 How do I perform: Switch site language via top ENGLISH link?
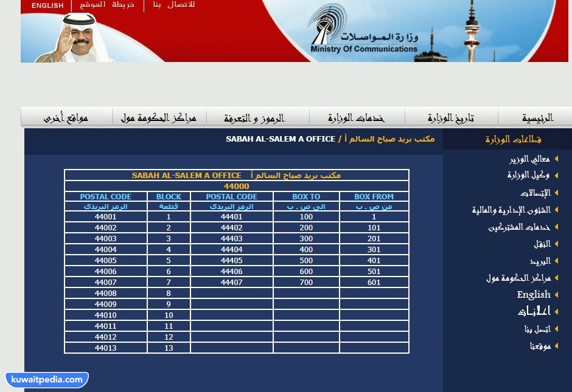(47, 5)
